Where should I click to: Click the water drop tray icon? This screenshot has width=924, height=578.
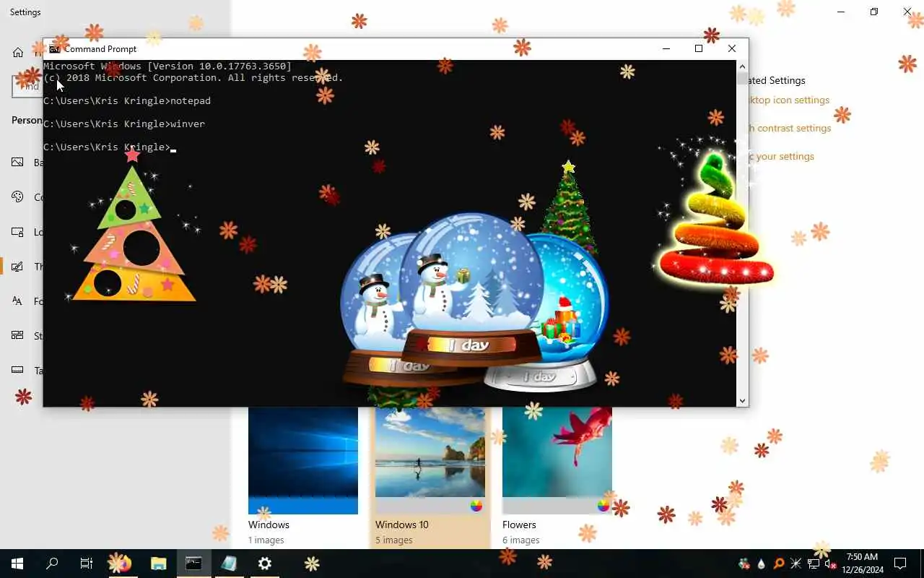(762, 564)
